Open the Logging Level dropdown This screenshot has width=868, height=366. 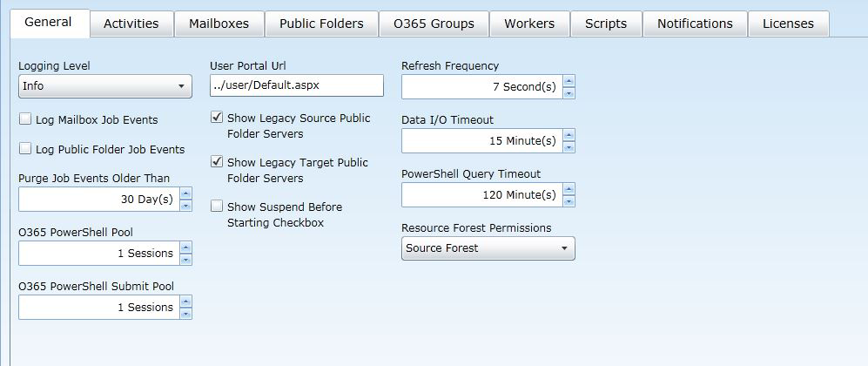[x=104, y=86]
